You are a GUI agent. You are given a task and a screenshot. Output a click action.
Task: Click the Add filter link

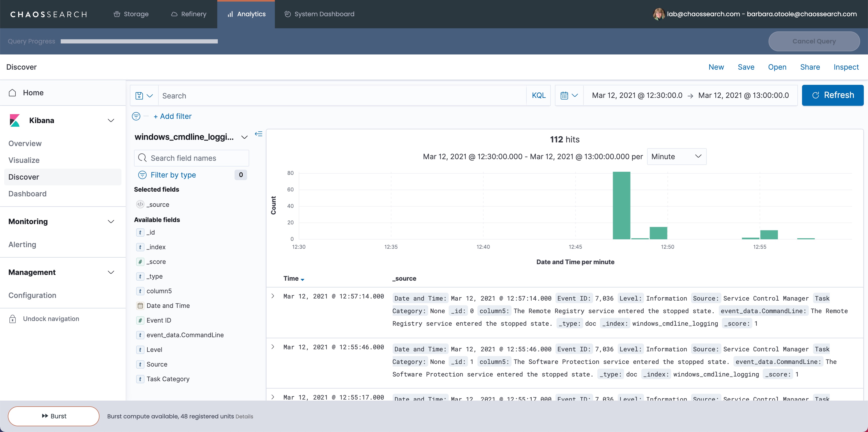[172, 116]
